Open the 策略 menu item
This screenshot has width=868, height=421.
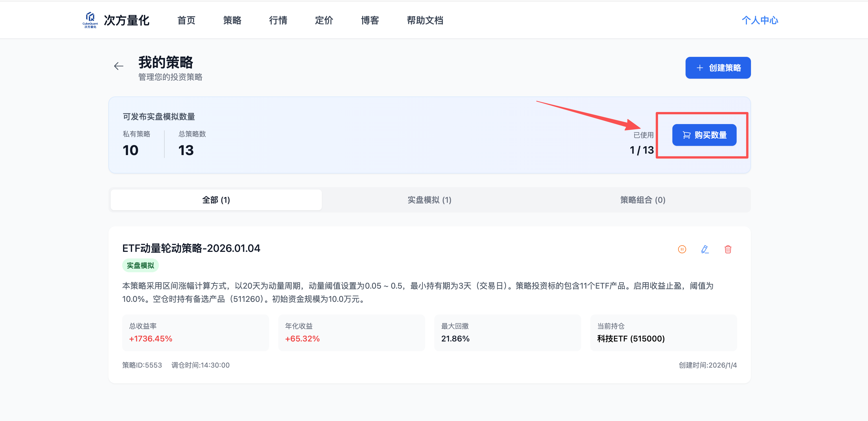[x=232, y=20]
